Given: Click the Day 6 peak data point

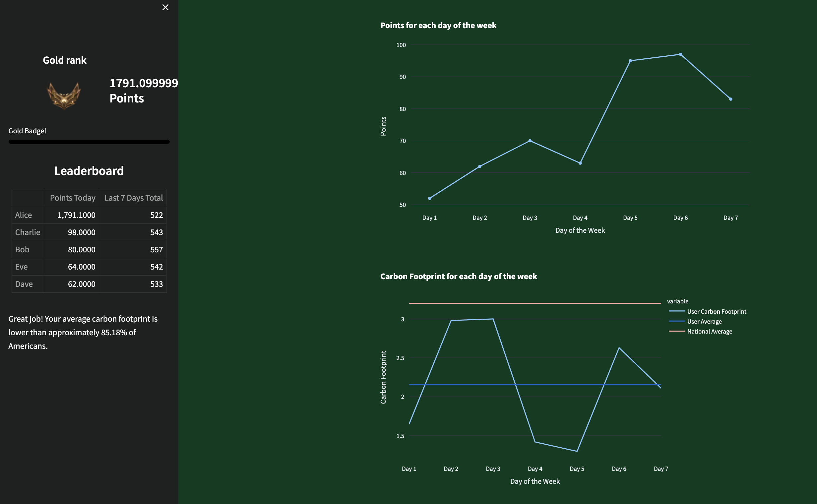Looking at the screenshot, I should 680,54.
